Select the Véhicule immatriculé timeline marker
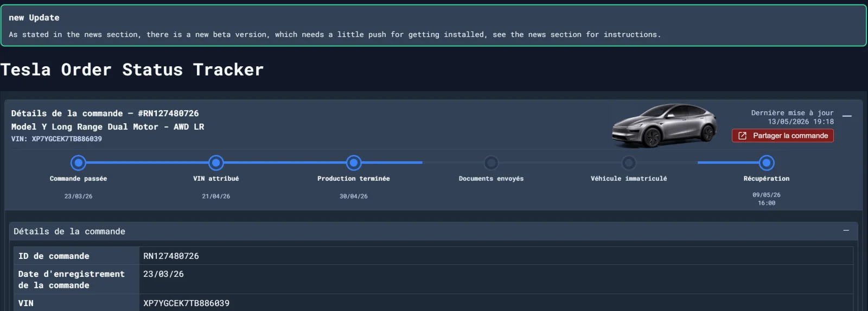 [x=629, y=162]
